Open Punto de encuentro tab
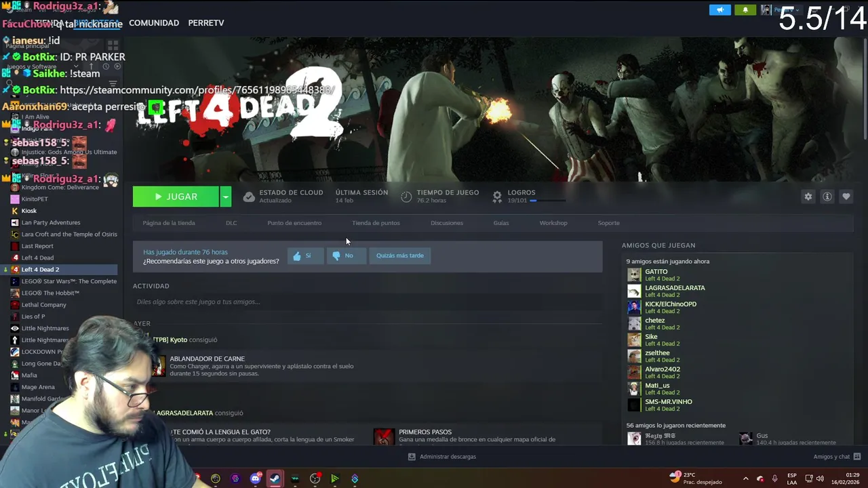 click(294, 223)
